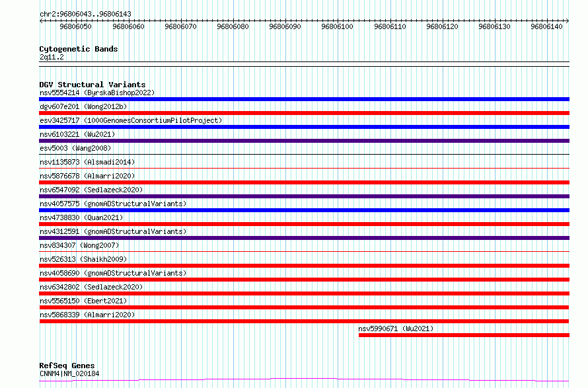The width and height of the screenshot is (588, 388).
Task: Select the red bar under nsv5565150
Action: [304, 307]
